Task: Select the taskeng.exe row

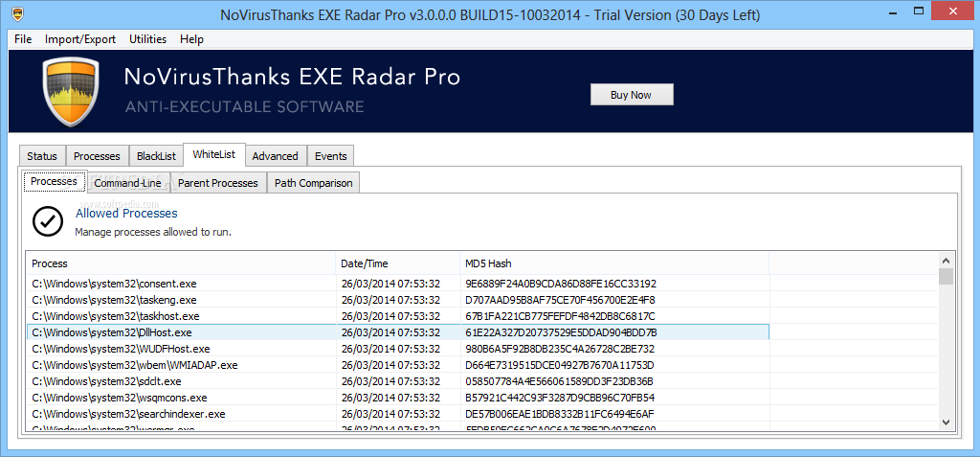Action: pyautogui.click(x=397, y=300)
